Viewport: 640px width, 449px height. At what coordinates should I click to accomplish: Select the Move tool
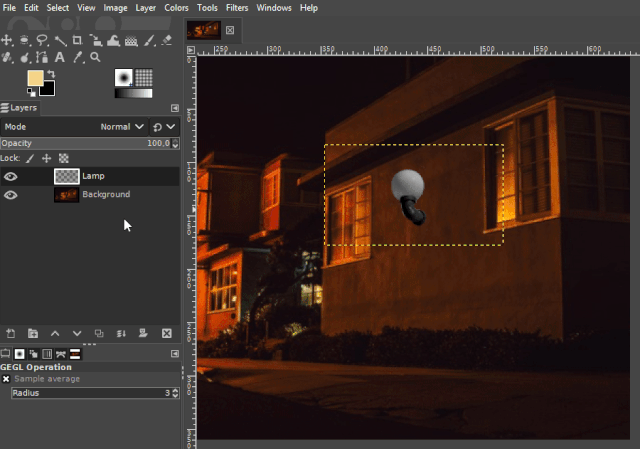click(x=7, y=40)
